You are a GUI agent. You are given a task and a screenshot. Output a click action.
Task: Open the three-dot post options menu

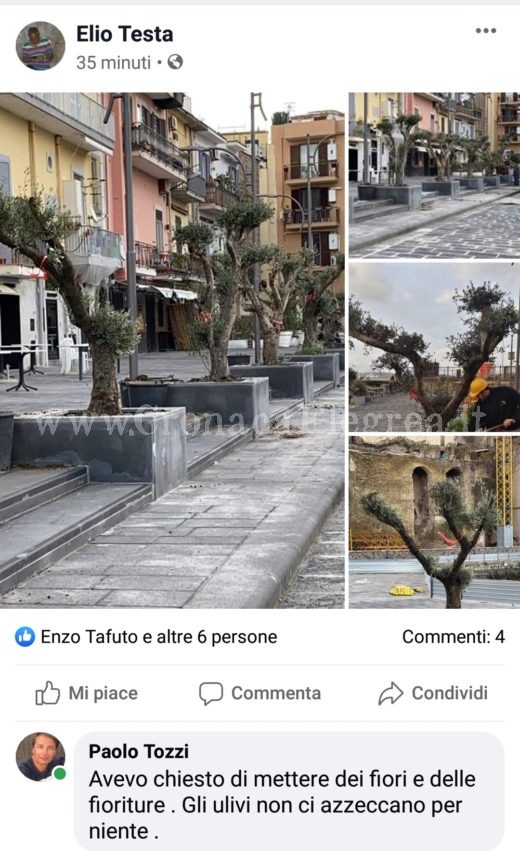485,30
